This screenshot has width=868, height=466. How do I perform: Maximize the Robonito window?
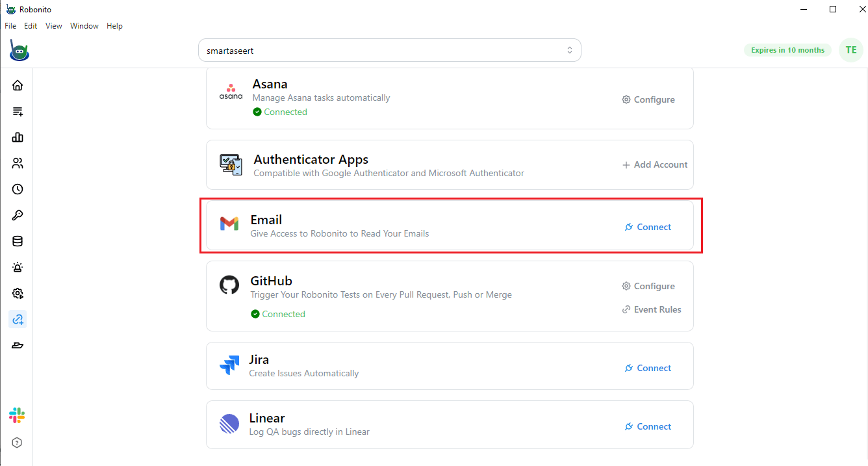click(x=833, y=9)
